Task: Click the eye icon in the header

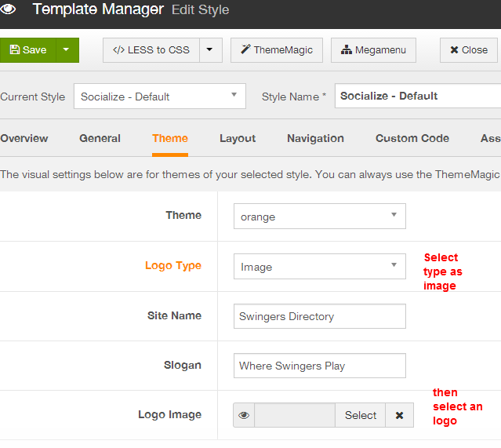Action: (9, 10)
